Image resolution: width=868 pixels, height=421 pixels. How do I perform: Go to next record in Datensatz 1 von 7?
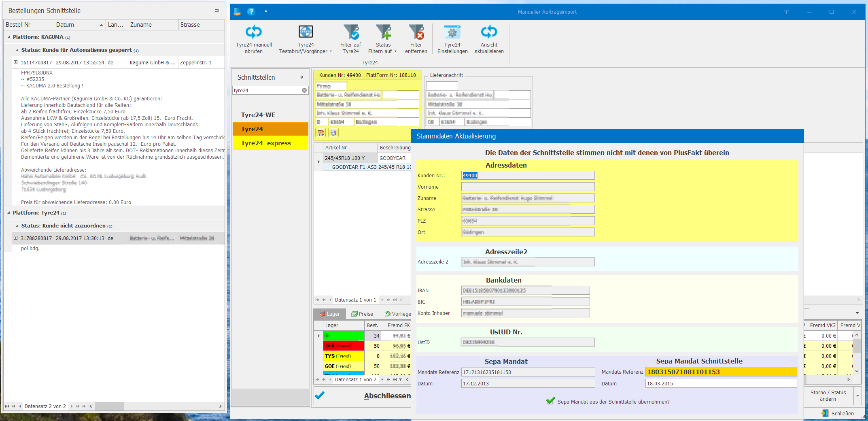[x=382, y=379]
